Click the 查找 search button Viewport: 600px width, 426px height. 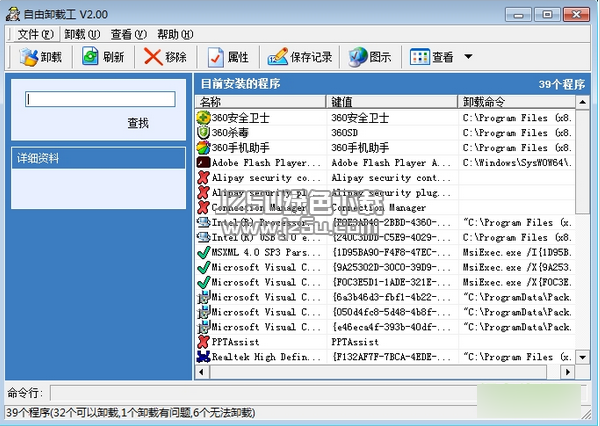(x=138, y=123)
